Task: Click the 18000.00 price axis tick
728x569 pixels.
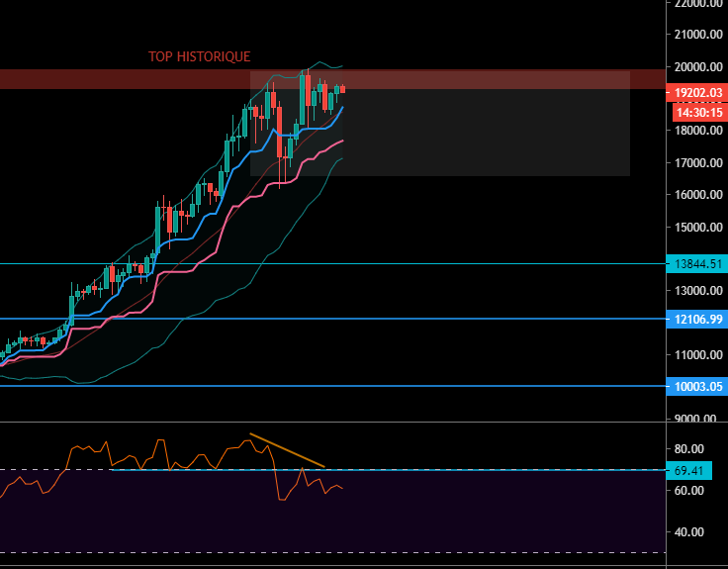Action: pyautogui.click(x=697, y=130)
